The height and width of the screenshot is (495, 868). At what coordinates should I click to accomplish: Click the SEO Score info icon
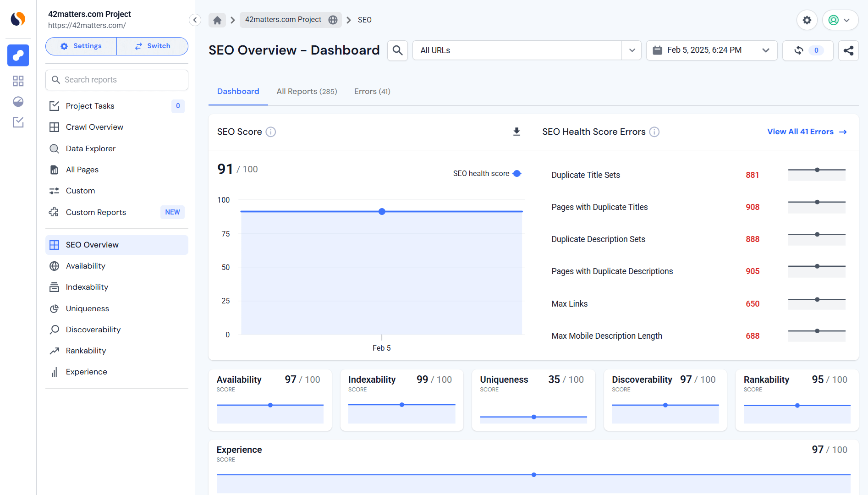(270, 132)
